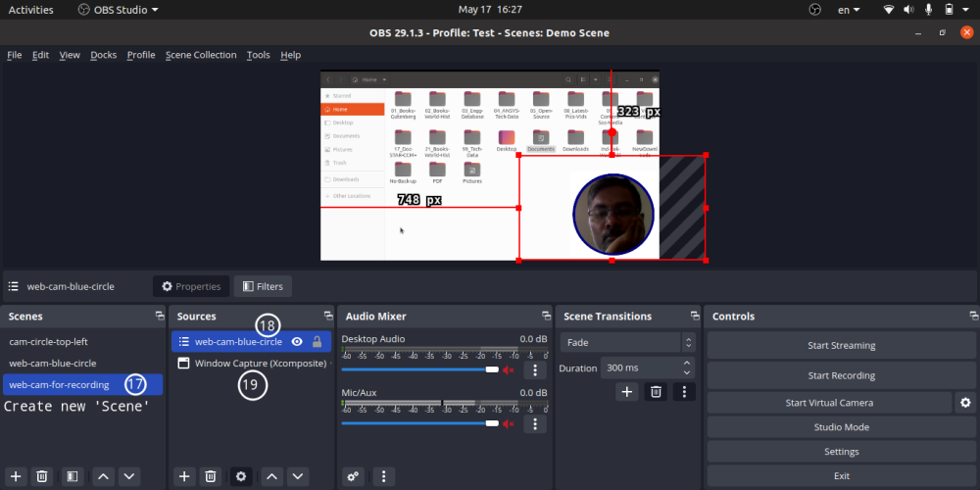Click the webcam circle in the preview
The image size is (980, 490).
click(613, 215)
